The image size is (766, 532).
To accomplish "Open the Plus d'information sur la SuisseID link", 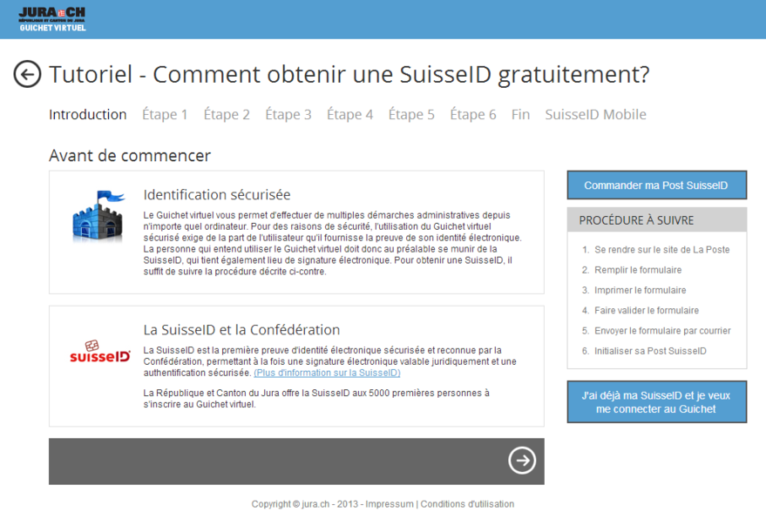I will point(327,373).
